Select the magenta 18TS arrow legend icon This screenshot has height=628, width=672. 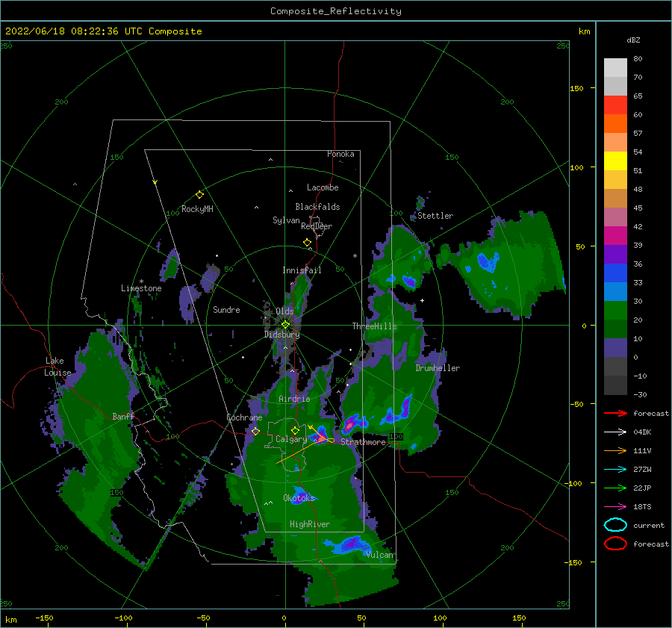click(x=615, y=507)
